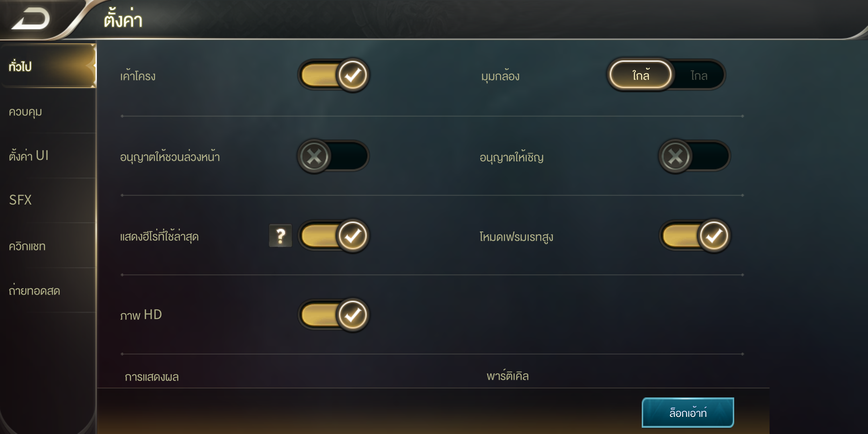868x434 pixels.
Task: Click the back arrow icon
Action: 31,19
